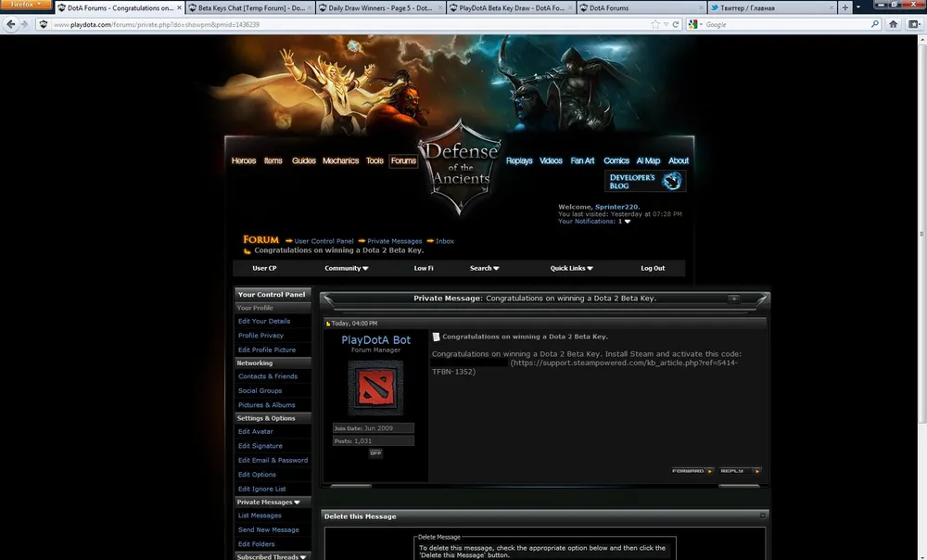Switch to Daily Draw Winners tab

(381, 7)
